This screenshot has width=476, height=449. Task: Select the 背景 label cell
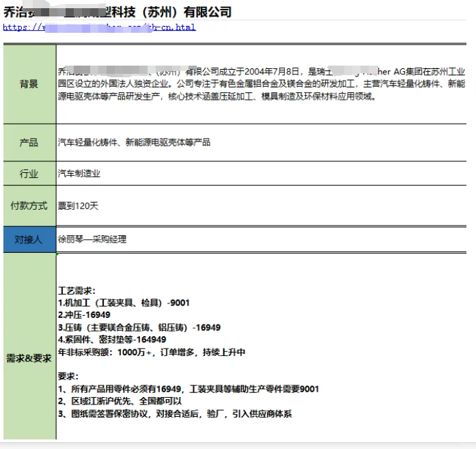29,84
